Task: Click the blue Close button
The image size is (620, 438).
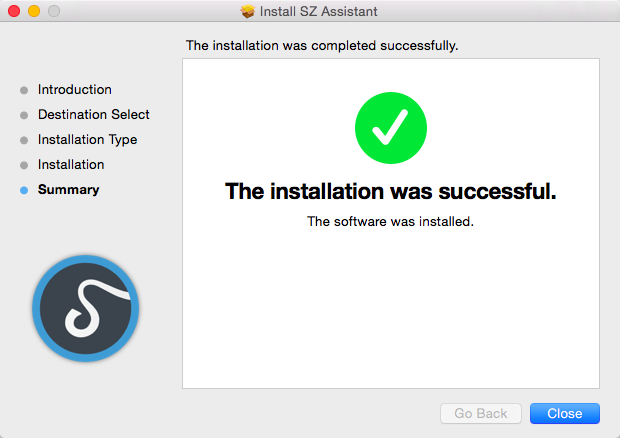Action: point(565,413)
